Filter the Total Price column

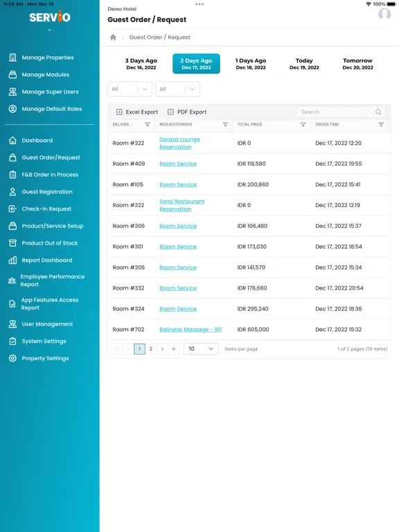coord(303,125)
